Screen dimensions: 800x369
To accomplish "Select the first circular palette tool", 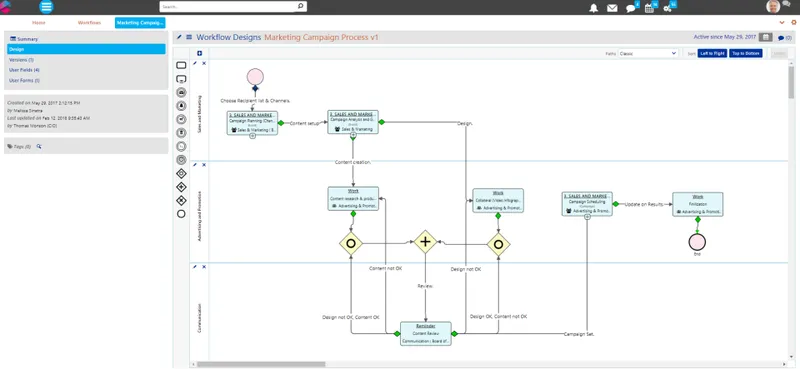I will click(181, 92).
